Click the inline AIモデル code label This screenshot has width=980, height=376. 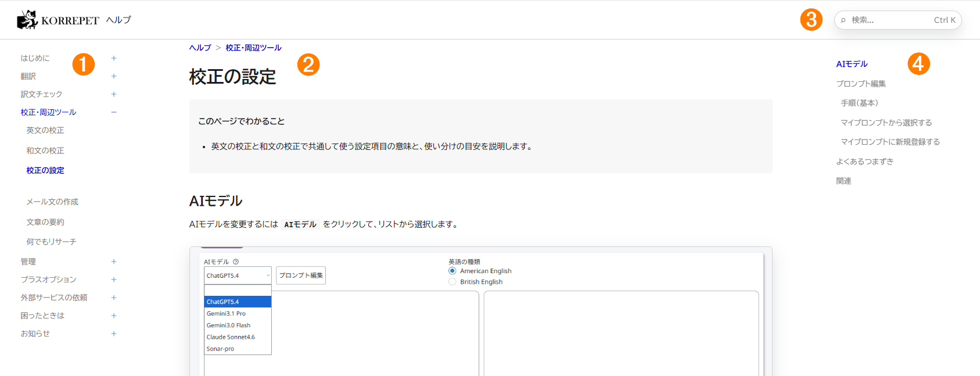click(x=300, y=224)
